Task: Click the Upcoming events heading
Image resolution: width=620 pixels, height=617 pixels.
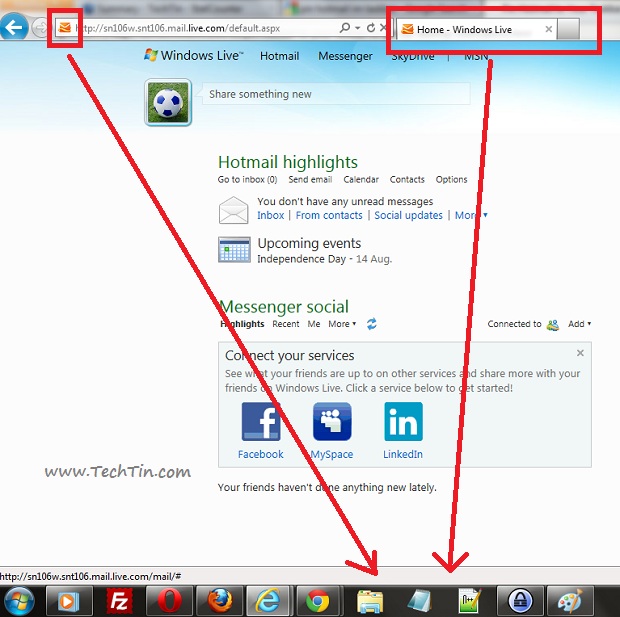Action: 309,243
